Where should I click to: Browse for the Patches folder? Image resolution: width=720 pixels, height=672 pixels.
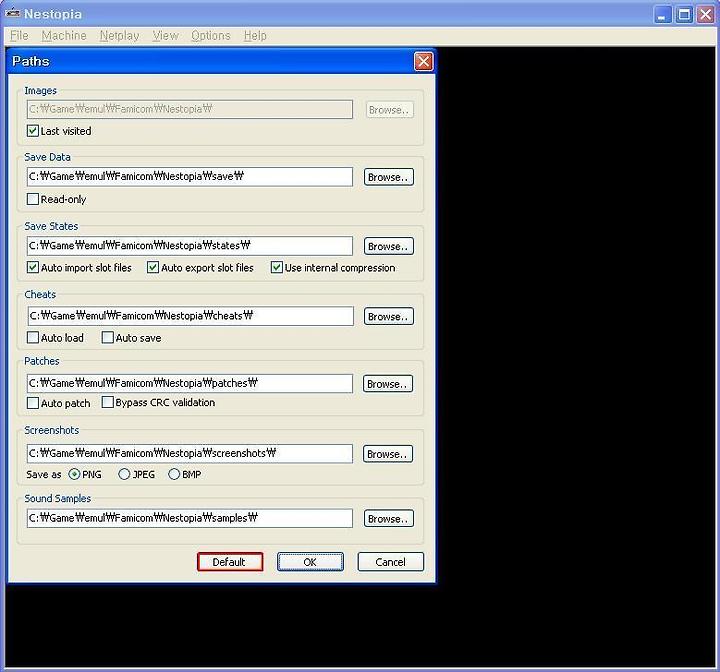click(388, 384)
